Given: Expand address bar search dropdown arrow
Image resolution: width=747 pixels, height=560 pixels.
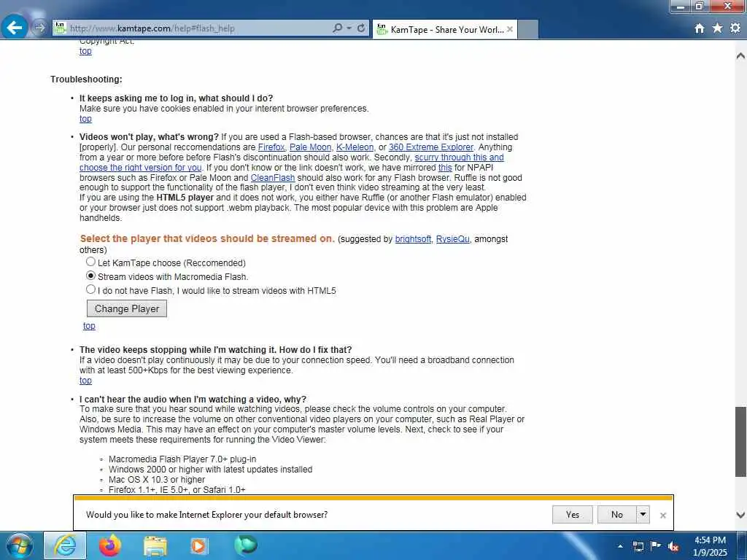Looking at the screenshot, I should 349,28.
